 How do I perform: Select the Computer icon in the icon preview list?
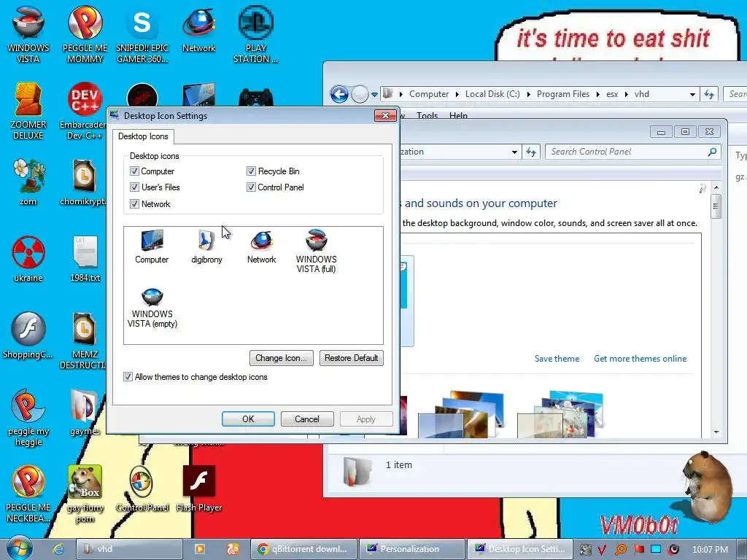pos(152,246)
